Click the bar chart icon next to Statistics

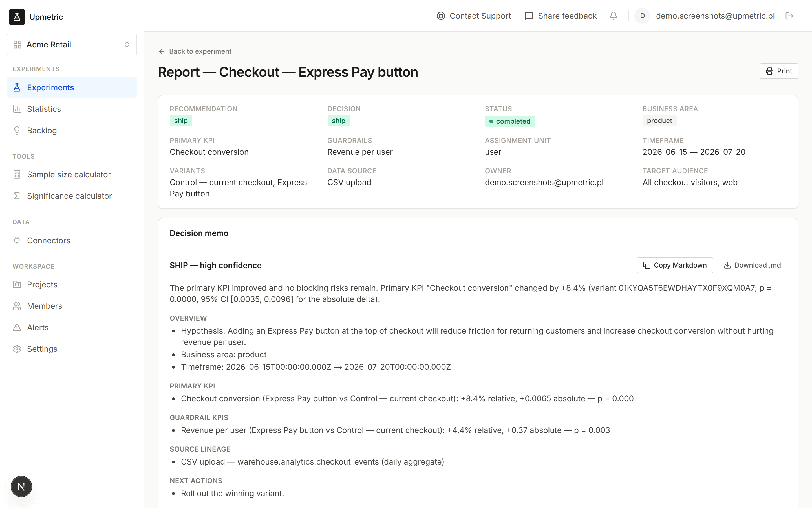[17, 109]
